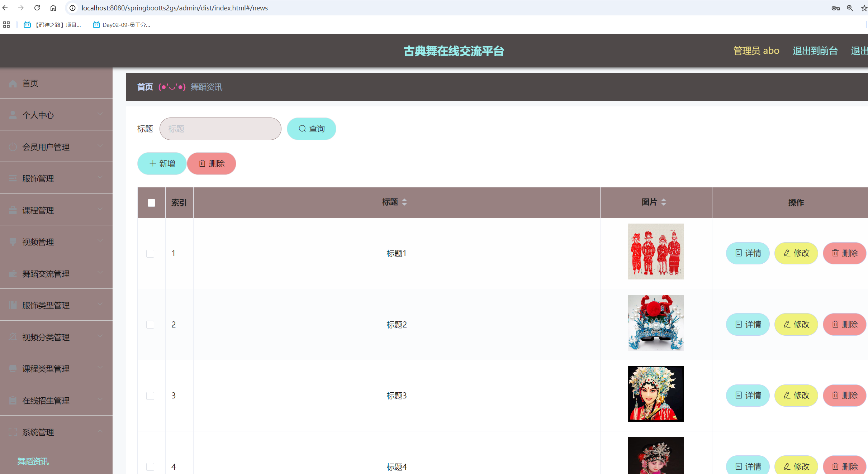Screen dimensions: 868x474
Task: Click the browser back arrow
Action: tap(5, 8)
